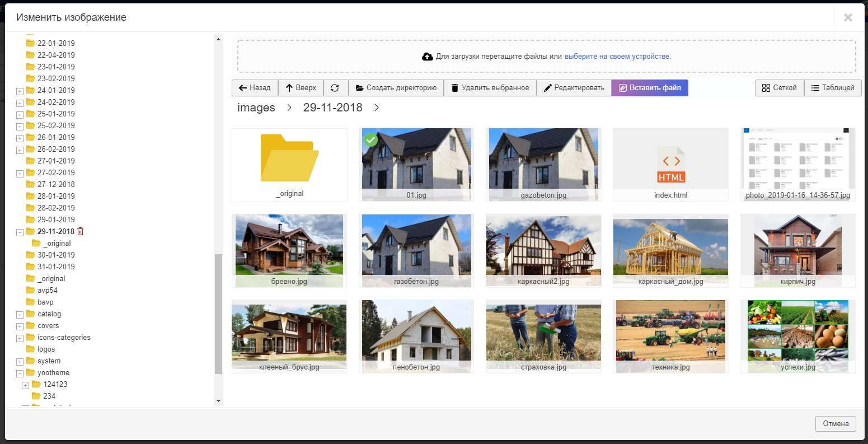Expand the covers folder
Viewport: 868px width, 444px height.
tap(20, 326)
